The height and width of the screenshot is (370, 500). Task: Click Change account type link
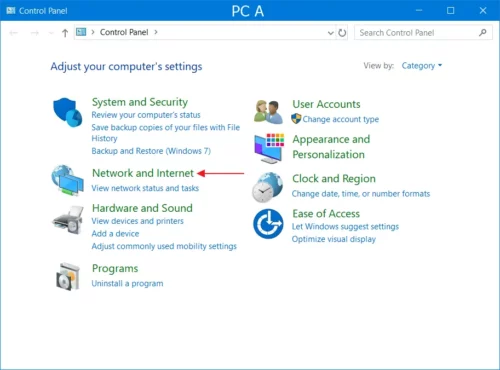click(341, 119)
